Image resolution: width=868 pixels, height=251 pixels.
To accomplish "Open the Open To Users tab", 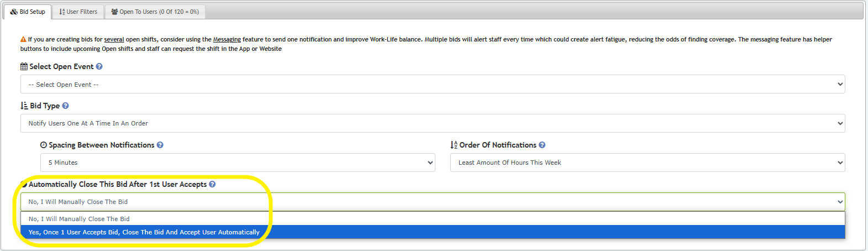I will 155,12.
